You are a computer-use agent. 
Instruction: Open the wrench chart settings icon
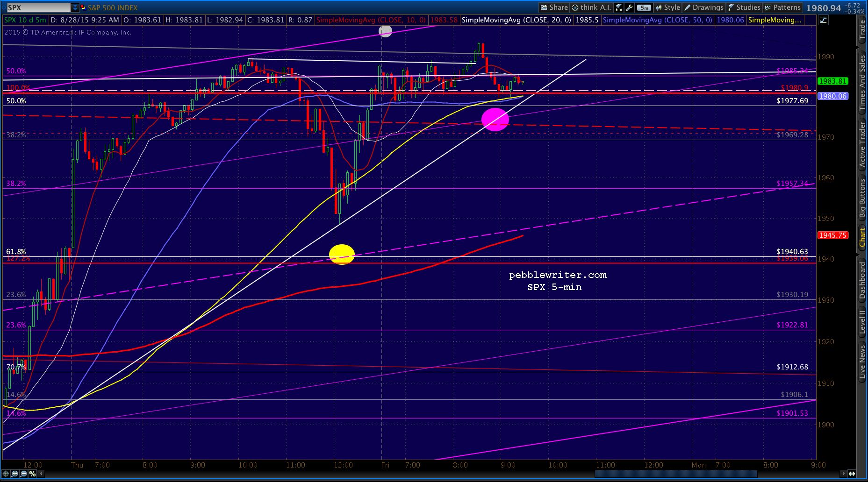(x=629, y=7)
